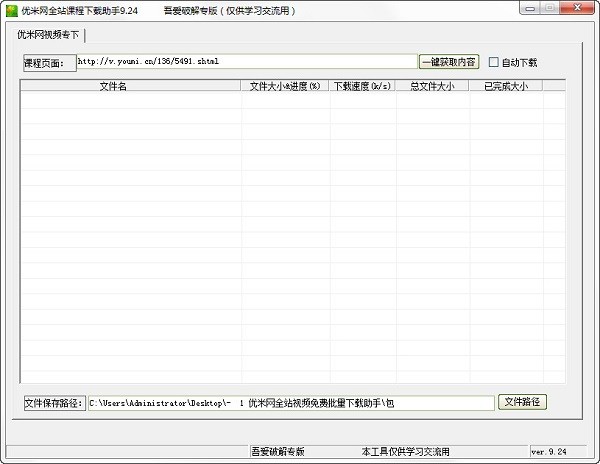Click the 文件保存路径 label
The image size is (600, 464).
tap(54, 403)
